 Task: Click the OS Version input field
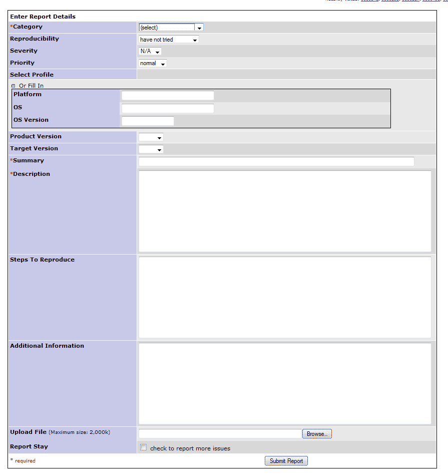148,121
